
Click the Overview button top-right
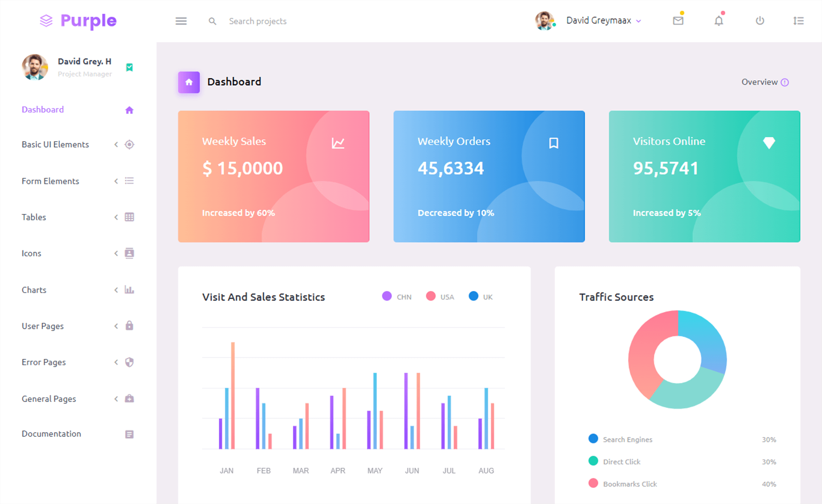click(760, 82)
